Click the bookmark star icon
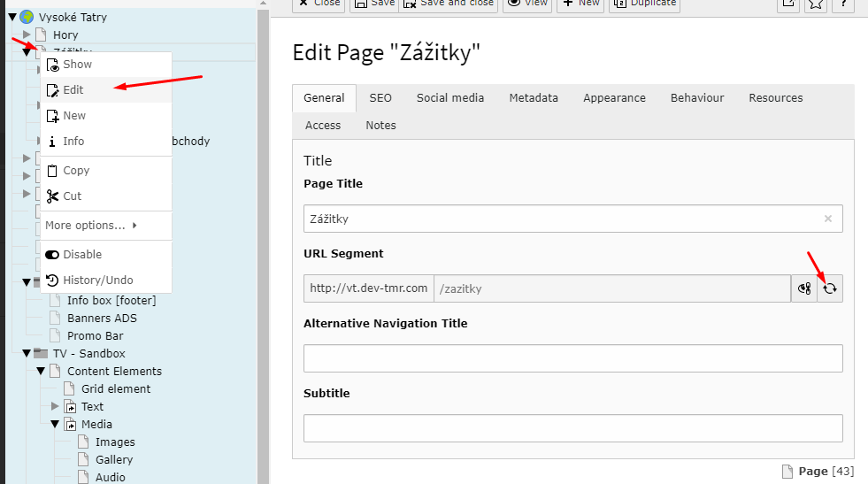868x484 pixels. (x=815, y=4)
